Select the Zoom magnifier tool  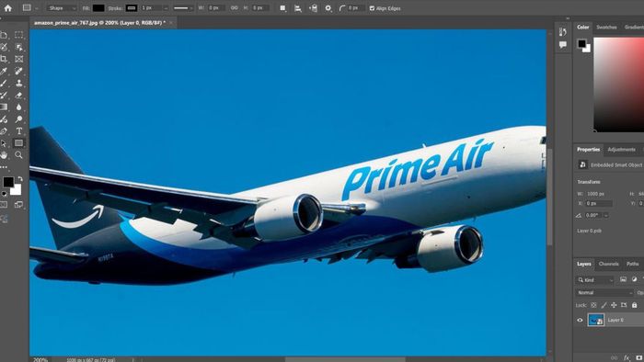click(x=19, y=155)
